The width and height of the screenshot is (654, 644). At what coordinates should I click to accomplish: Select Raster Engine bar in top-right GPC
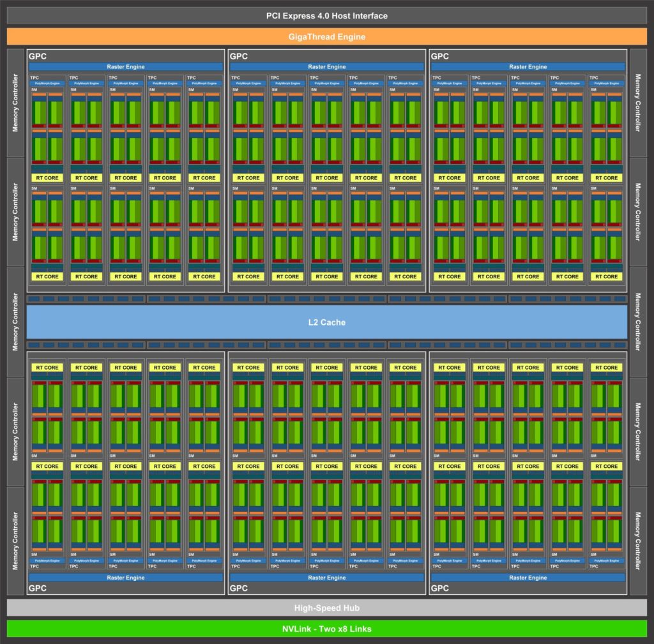coord(528,66)
